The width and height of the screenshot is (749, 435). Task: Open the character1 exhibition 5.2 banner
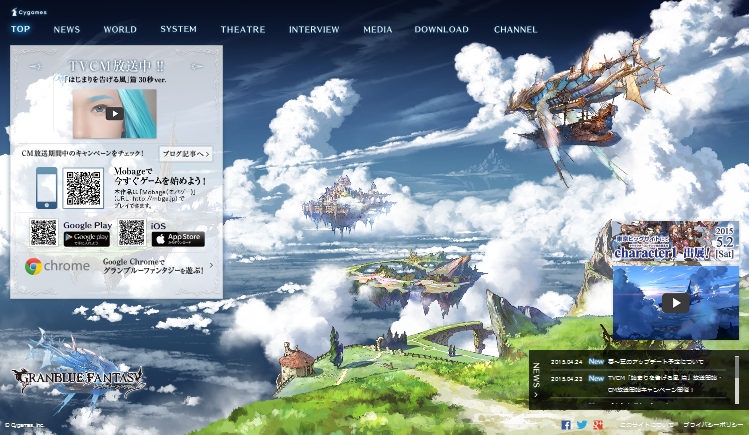(675, 241)
